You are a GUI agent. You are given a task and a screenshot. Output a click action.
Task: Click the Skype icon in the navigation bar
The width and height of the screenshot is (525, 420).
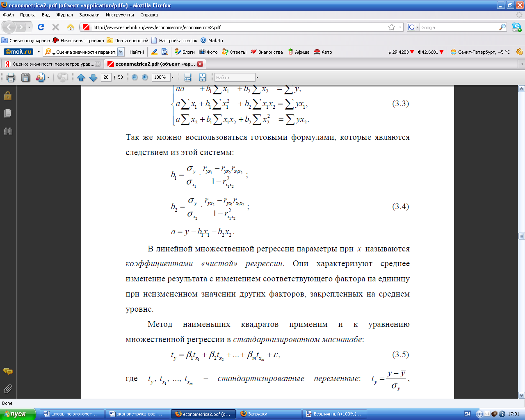tap(516, 27)
